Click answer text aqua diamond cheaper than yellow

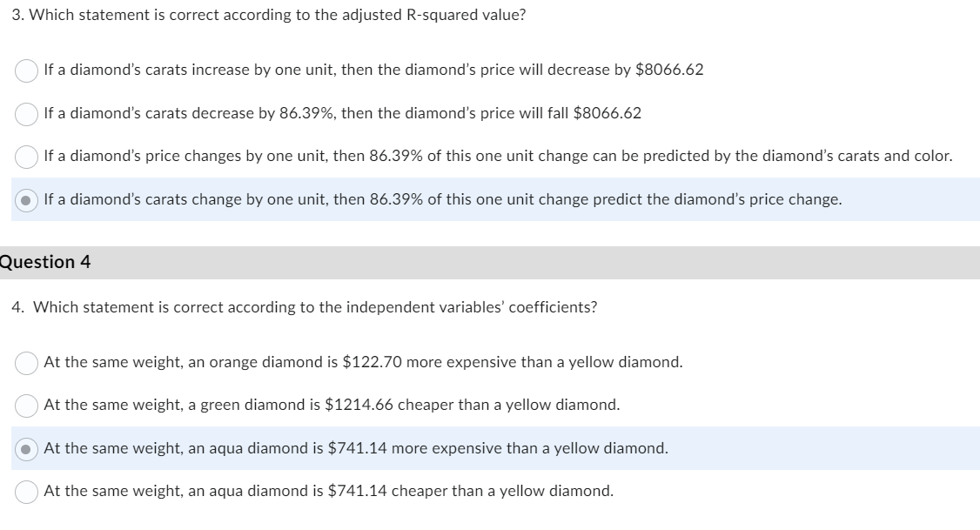pos(329,491)
